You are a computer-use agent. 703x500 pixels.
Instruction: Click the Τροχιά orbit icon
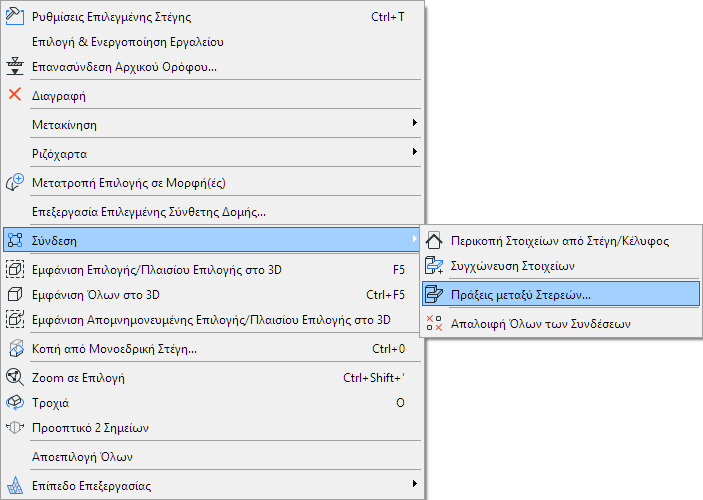click(15, 403)
